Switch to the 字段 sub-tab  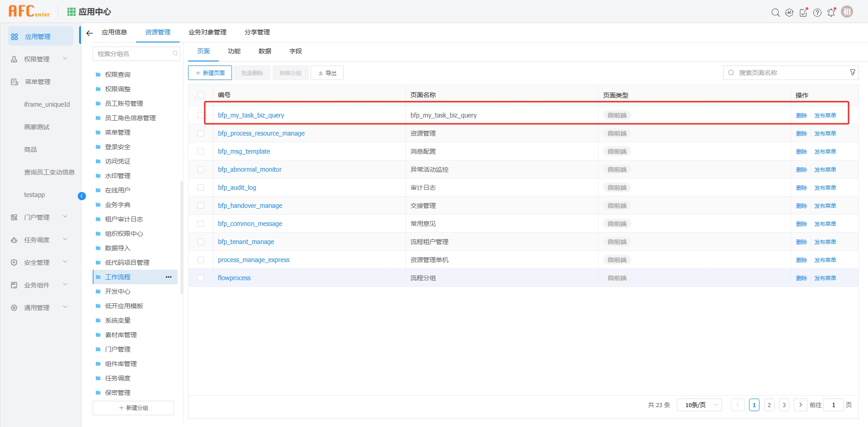tap(296, 52)
